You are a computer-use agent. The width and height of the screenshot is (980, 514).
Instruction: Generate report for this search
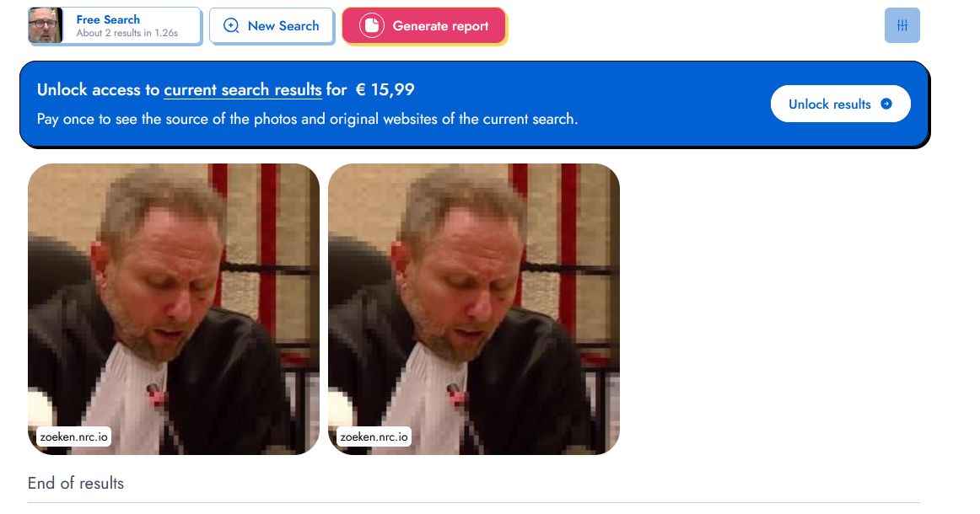click(x=423, y=25)
